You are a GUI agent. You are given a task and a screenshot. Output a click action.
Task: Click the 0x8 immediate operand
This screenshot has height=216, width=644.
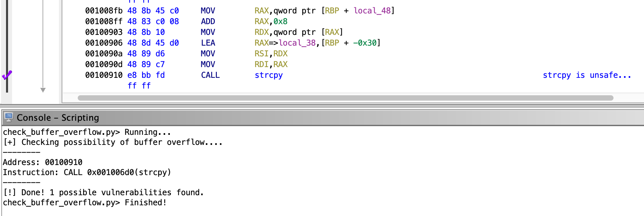(280, 21)
